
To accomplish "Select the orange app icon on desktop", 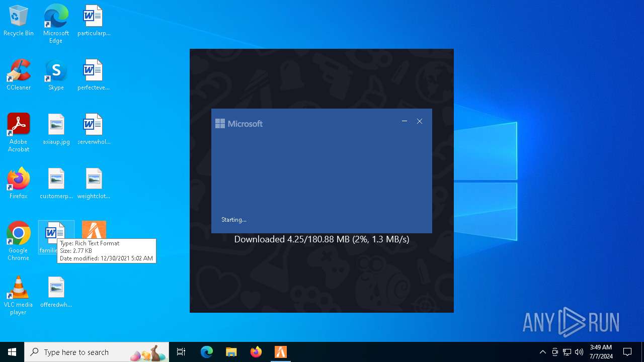I will click(x=94, y=231).
